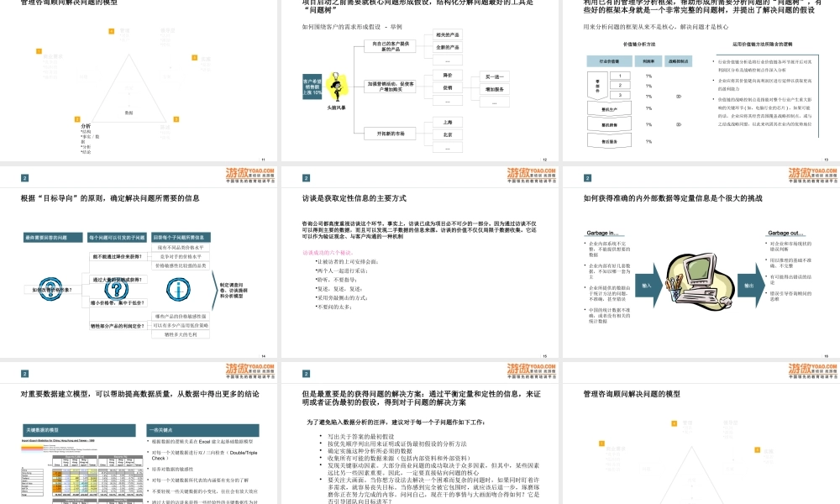Click the 牺牲部分产品的利润定价 sub-question box
This screenshot has width=840, height=504.
pyautogui.click(x=118, y=326)
